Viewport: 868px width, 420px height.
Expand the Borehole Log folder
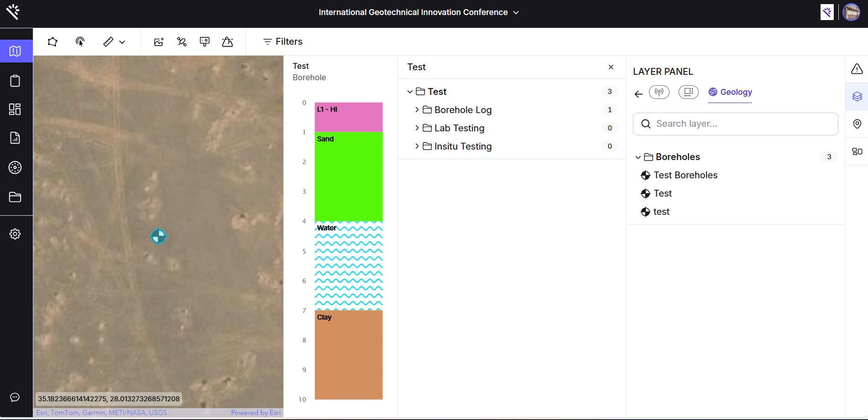pos(417,110)
